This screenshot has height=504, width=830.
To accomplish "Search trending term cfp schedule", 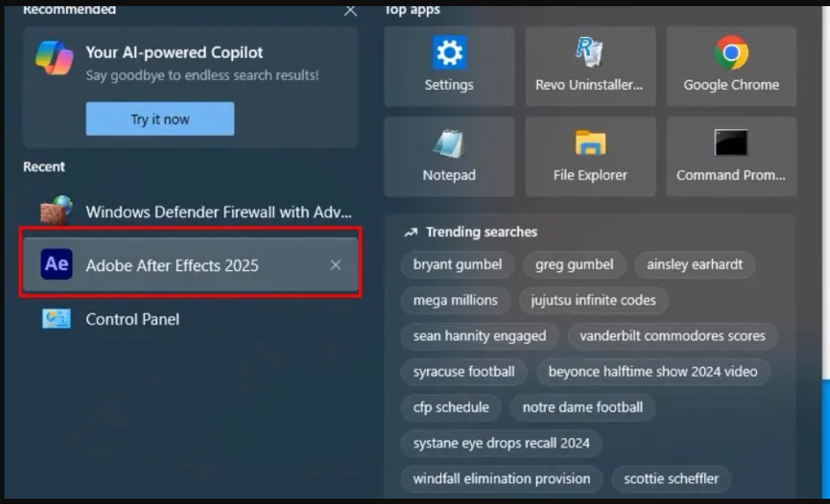I will [x=451, y=407].
